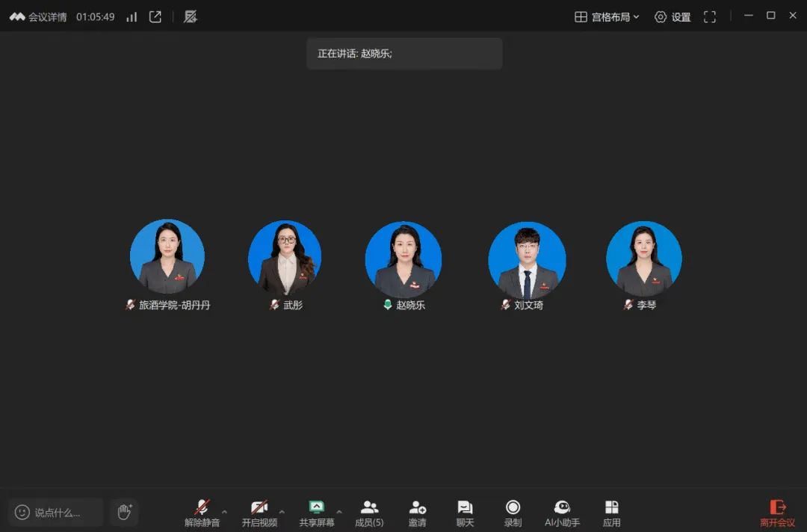Image resolution: width=807 pixels, height=532 pixels.
Task: Show 成员(5) participant list
Action: [x=369, y=513]
